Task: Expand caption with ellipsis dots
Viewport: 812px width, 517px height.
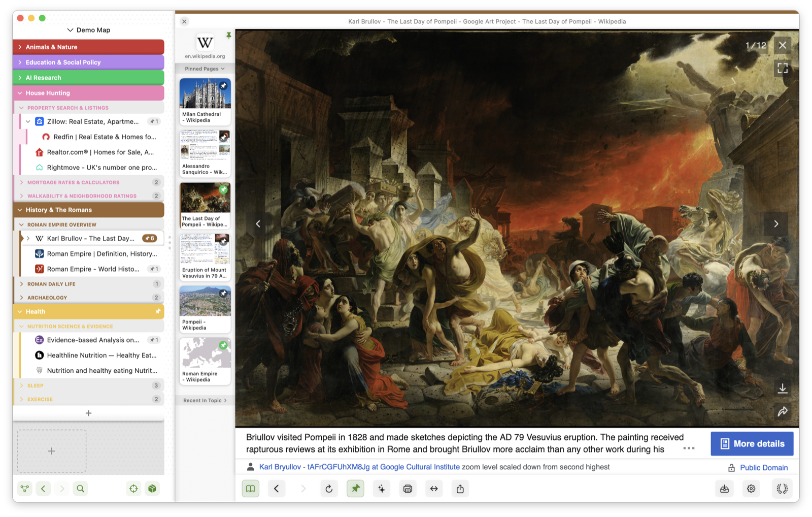Action: point(689,448)
